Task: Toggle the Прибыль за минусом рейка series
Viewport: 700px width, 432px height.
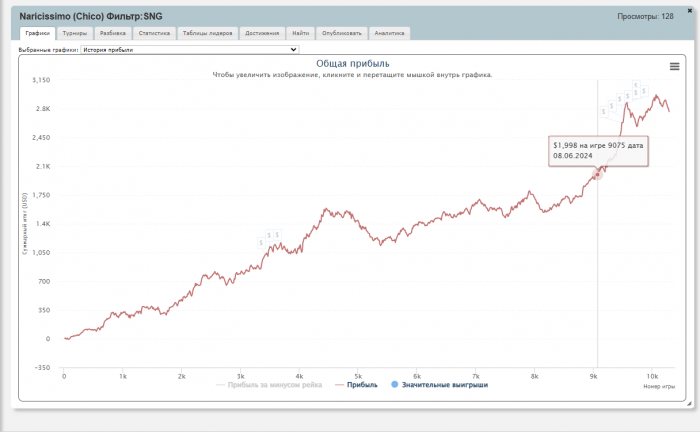Action: pos(269,385)
